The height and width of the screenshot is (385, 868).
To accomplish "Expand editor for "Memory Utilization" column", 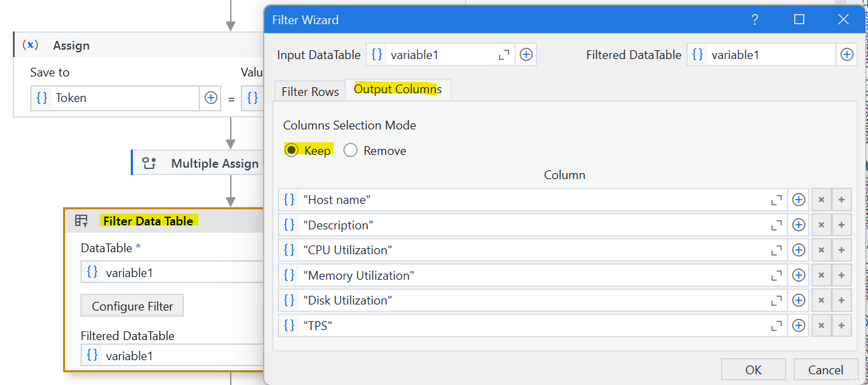I will (776, 276).
